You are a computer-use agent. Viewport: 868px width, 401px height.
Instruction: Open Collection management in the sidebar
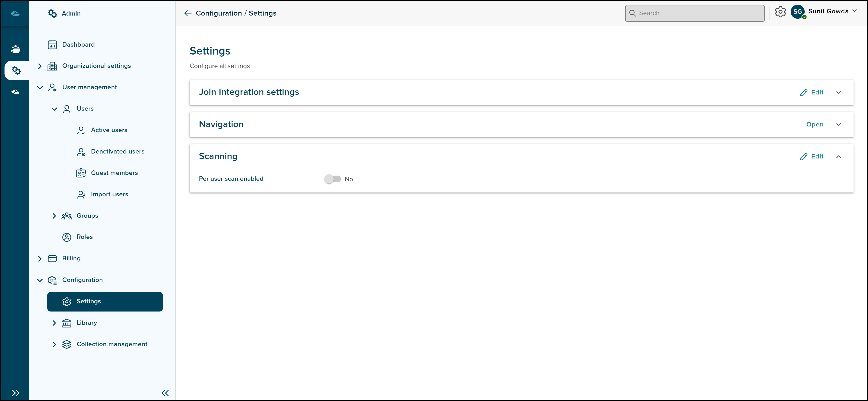pyautogui.click(x=112, y=344)
